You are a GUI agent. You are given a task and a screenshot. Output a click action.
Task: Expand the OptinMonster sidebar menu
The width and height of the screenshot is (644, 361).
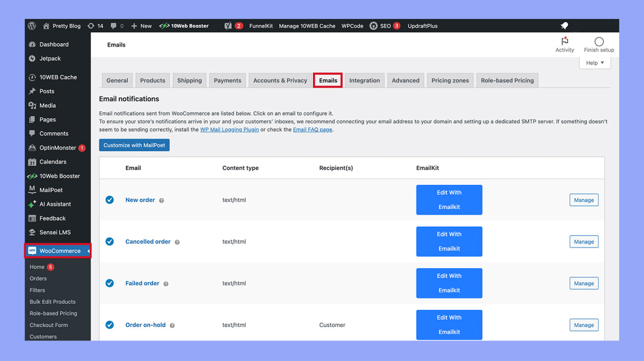click(x=57, y=148)
